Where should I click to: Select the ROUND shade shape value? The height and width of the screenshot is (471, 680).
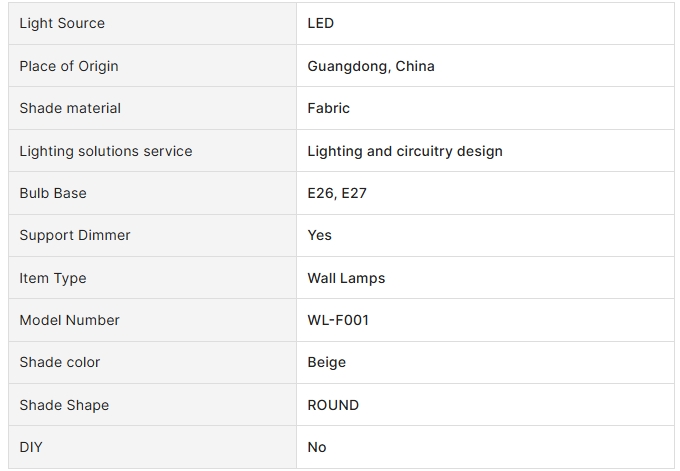(333, 405)
